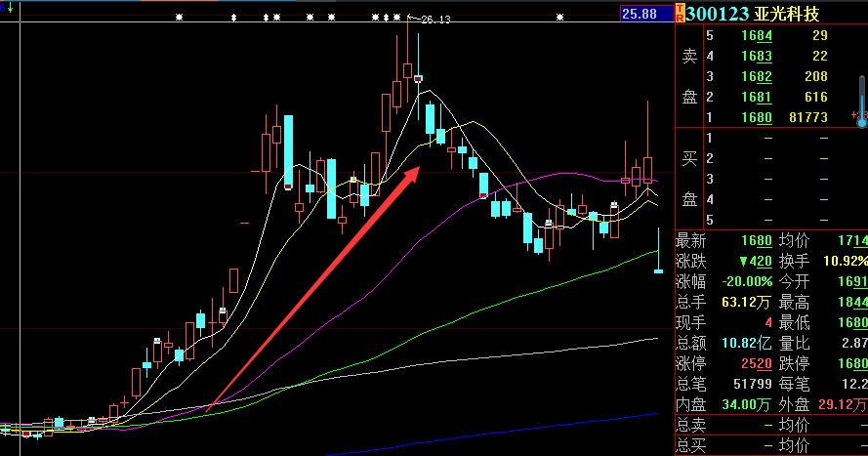This screenshot has height=456, width=868.
Task: Click the rightmost star marker on top bar
Action: coord(560,18)
